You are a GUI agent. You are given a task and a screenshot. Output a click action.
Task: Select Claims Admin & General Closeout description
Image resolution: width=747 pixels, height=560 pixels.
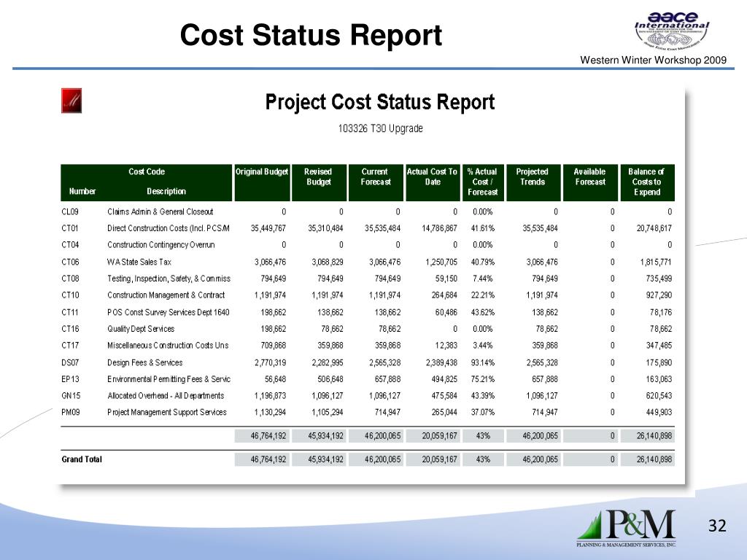coord(160,211)
